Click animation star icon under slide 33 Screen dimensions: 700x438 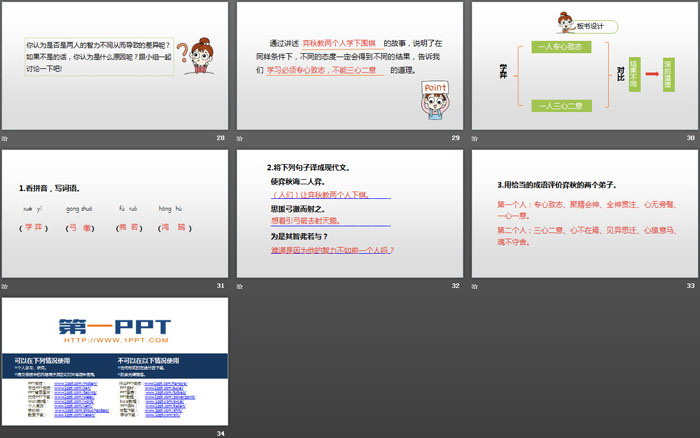(x=475, y=286)
